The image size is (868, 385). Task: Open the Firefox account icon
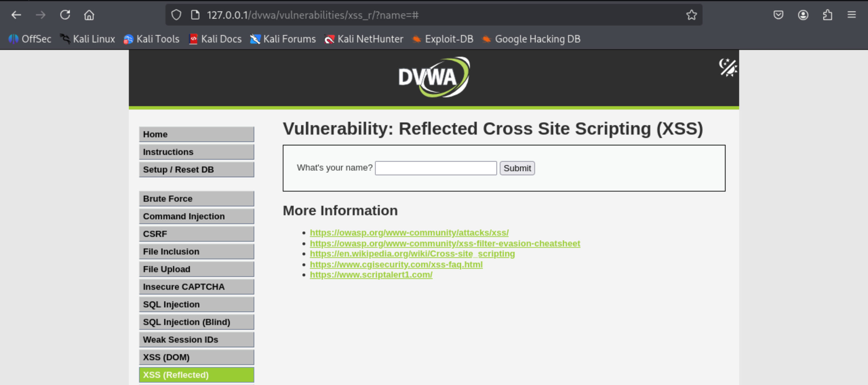click(x=803, y=15)
